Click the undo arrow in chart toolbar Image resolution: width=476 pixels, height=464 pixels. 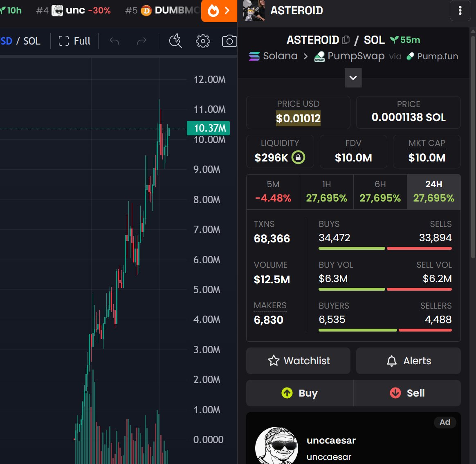point(114,41)
